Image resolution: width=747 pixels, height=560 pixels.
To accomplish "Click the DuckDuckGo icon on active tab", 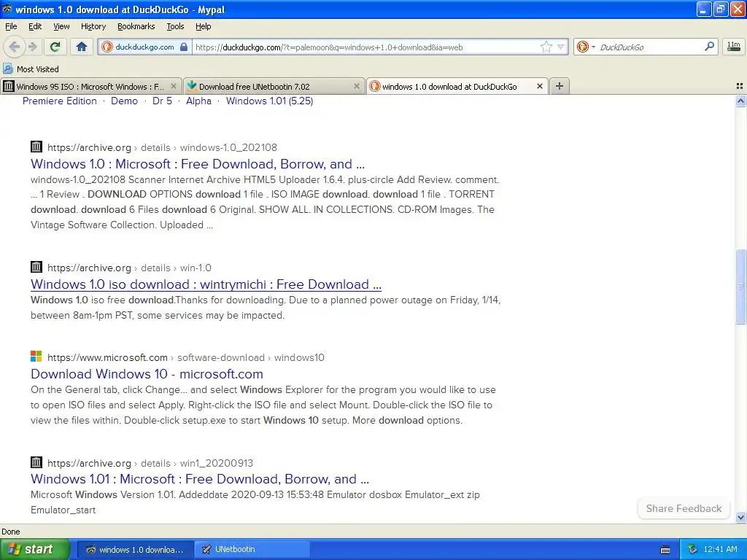I will tap(375, 86).
